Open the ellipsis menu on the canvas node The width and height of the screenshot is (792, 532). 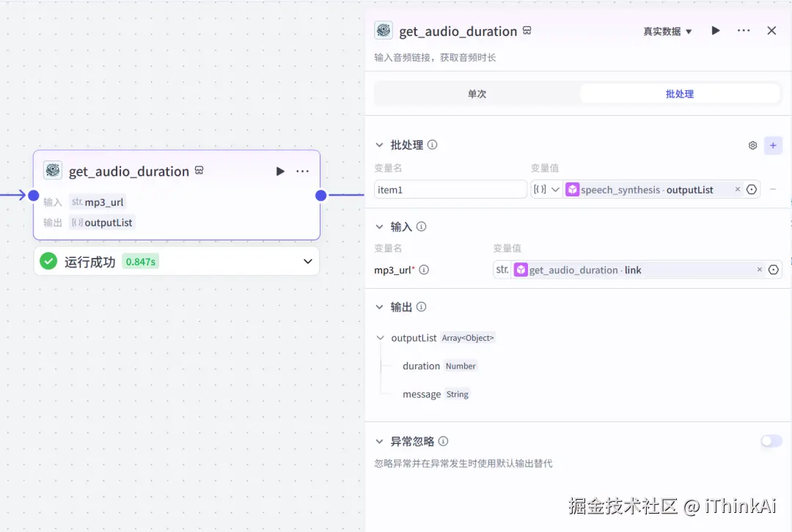pos(302,171)
